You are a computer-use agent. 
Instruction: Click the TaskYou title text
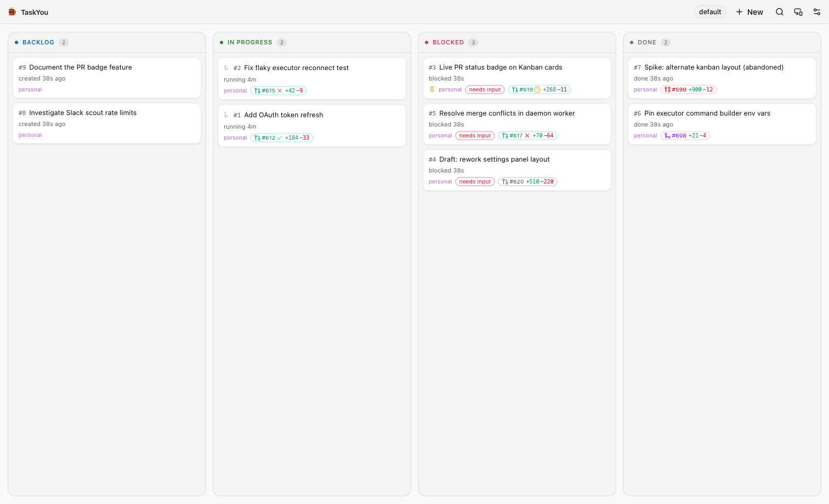[35, 12]
